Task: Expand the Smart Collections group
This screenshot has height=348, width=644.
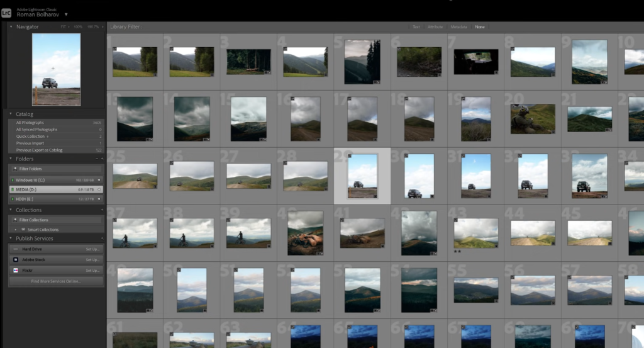Action: pos(15,230)
